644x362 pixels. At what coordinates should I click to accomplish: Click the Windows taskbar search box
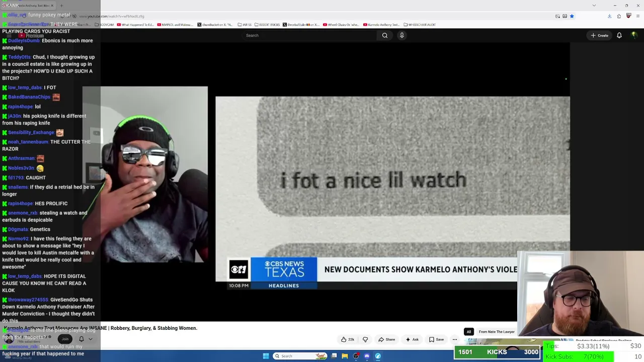click(300, 356)
